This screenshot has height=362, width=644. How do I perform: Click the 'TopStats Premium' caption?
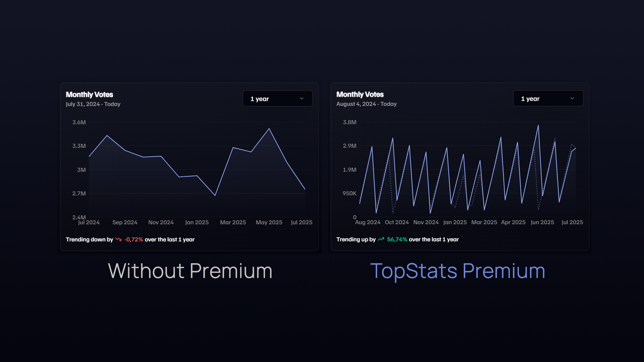[x=458, y=271]
